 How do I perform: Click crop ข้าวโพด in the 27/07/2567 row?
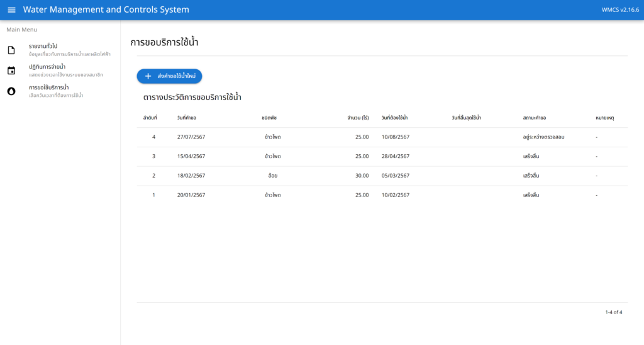pyautogui.click(x=273, y=137)
